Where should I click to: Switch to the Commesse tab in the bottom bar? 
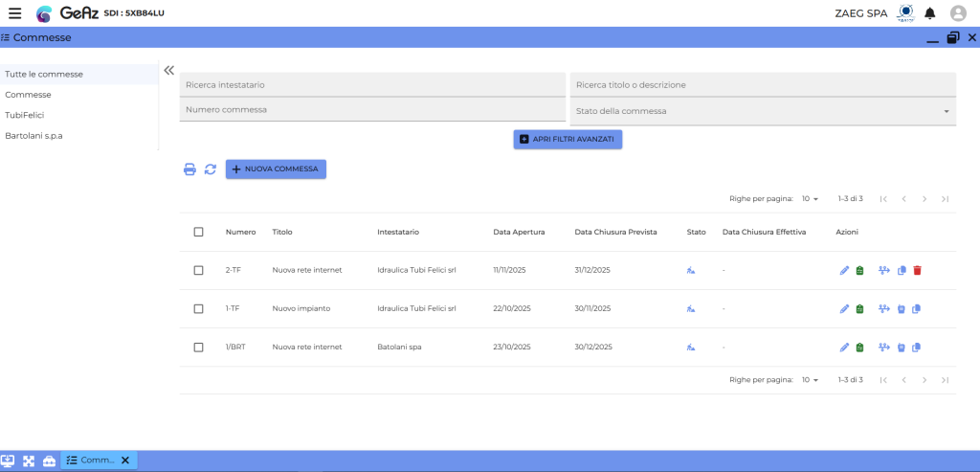point(91,461)
